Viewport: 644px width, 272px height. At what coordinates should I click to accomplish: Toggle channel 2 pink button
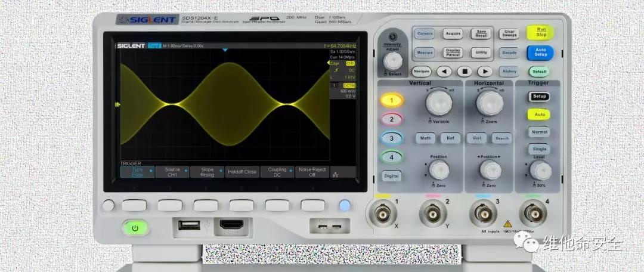(391, 119)
